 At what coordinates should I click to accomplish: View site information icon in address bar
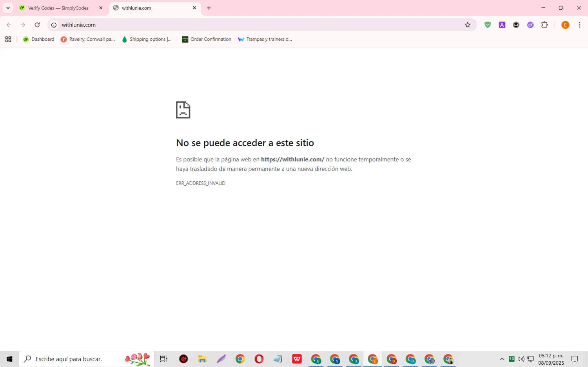point(54,25)
